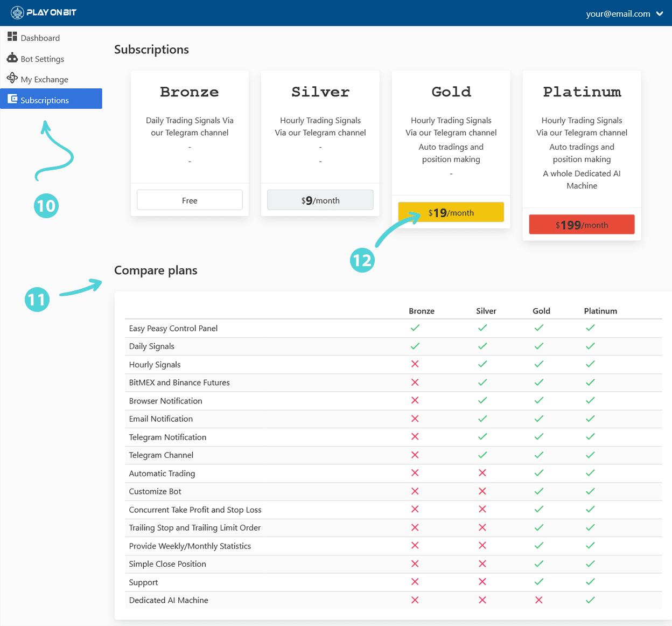Click Bronze checkmark for Easy Peasy Control Panel
This screenshot has height=626, width=672.
coord(415,328)
